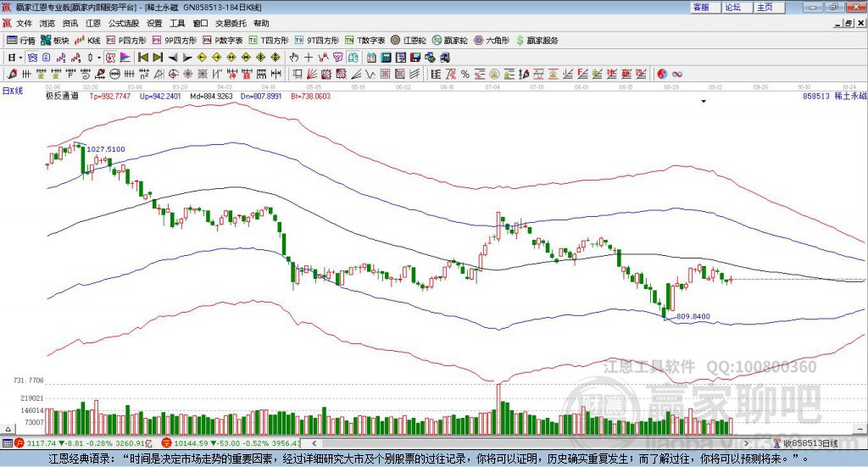The height and width of the screenshot is (467, 868).
Task: Open the 六角形 hexagon tool
Action: pyautogui.click(x=492, y=41)
